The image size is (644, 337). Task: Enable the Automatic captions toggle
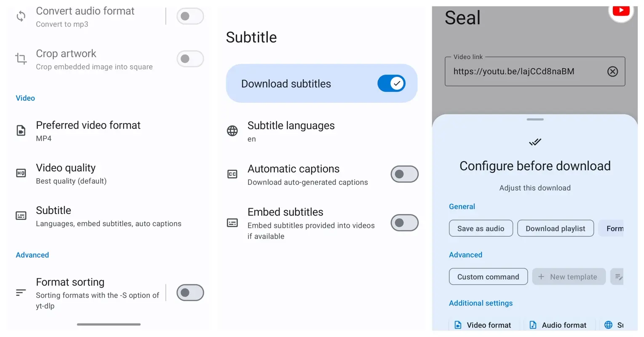pos(404,174)
